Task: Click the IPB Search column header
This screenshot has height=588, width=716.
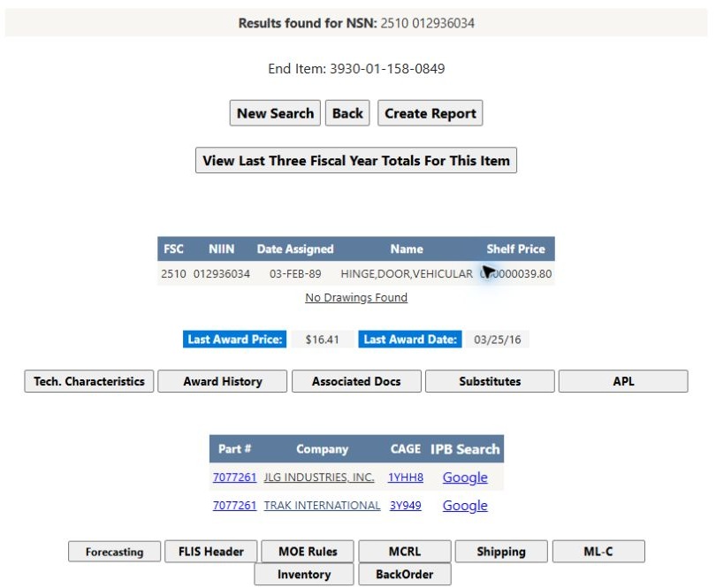Action: point(465,449)
